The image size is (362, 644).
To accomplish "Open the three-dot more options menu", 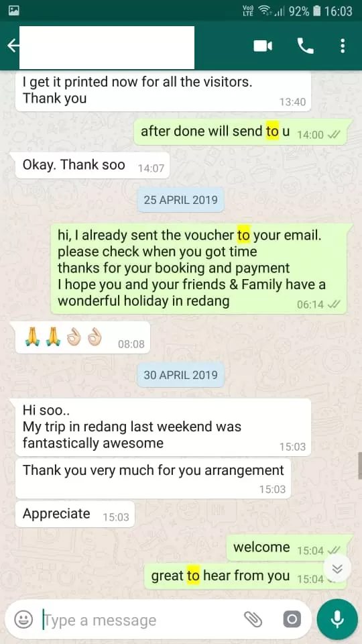I will [x=343, y=46].
